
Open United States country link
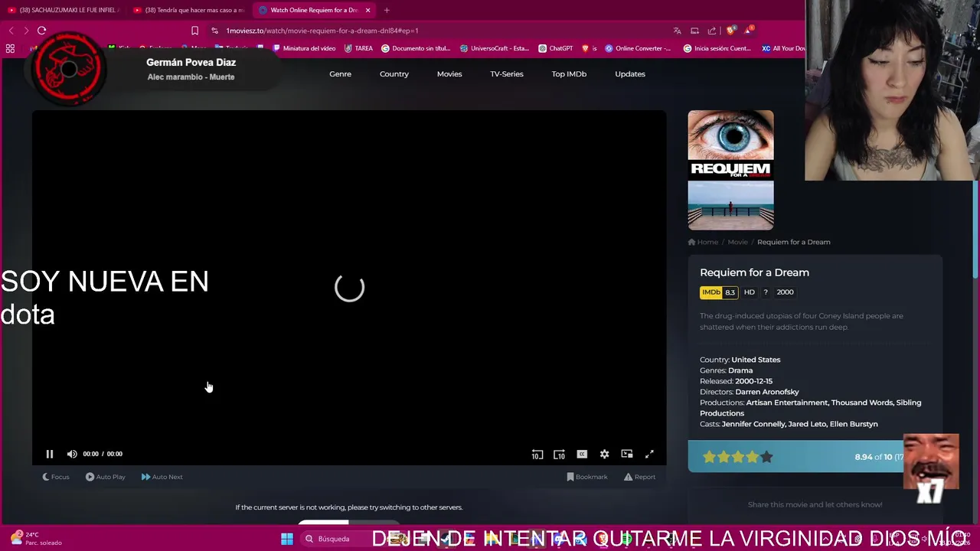pyautogui.click(x=756, y=360)
